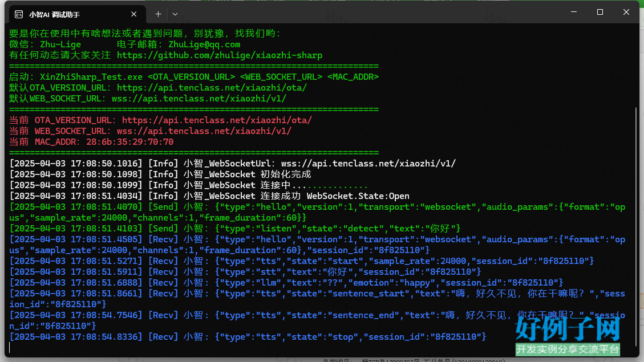Click the green default OTA_VERSION_URL address
This screenshot has width=644, height=362.
(212, 87)
